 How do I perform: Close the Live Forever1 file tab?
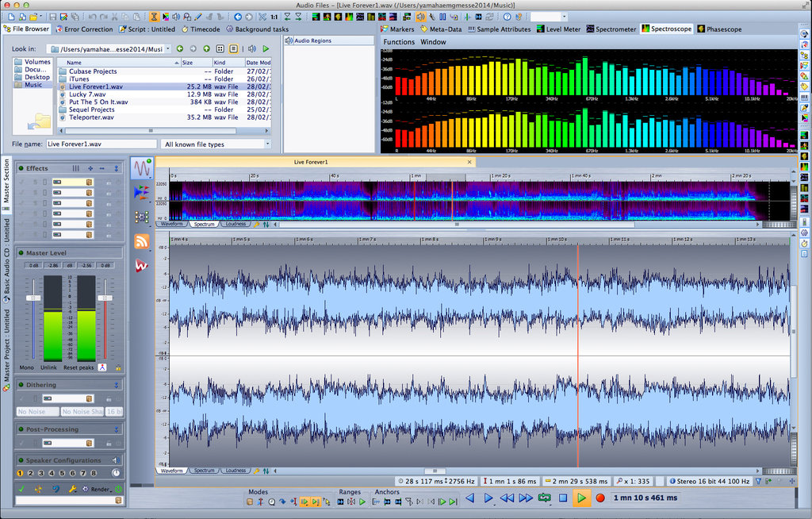pos(469,162)
